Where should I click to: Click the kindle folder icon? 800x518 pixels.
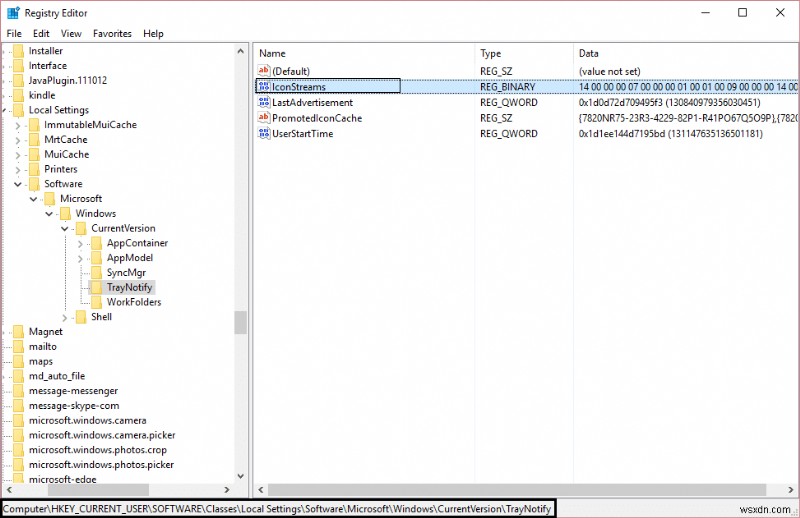(18, 95)
